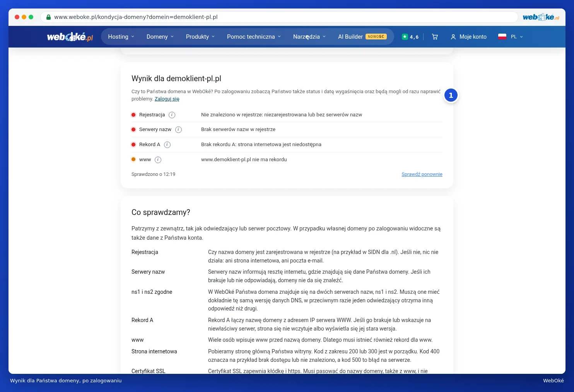Open the shopping cart icon
574x392 pixels.
(x=435, y=37)
